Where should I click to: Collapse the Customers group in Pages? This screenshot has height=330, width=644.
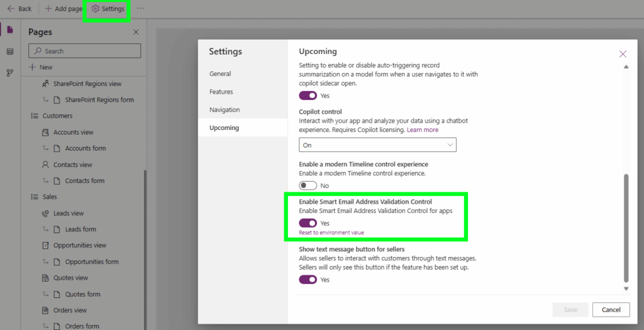35,116
